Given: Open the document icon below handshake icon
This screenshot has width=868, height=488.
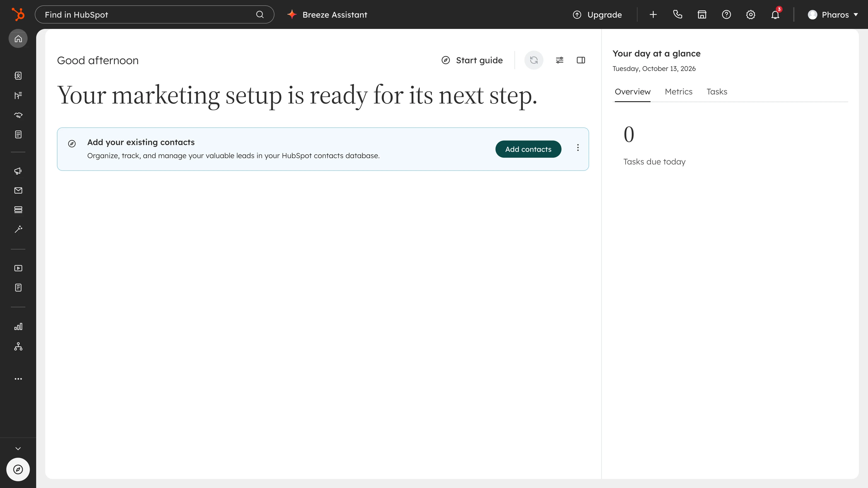Looking at the screenshot, I should pyautogui.click(x=18, y=135).
